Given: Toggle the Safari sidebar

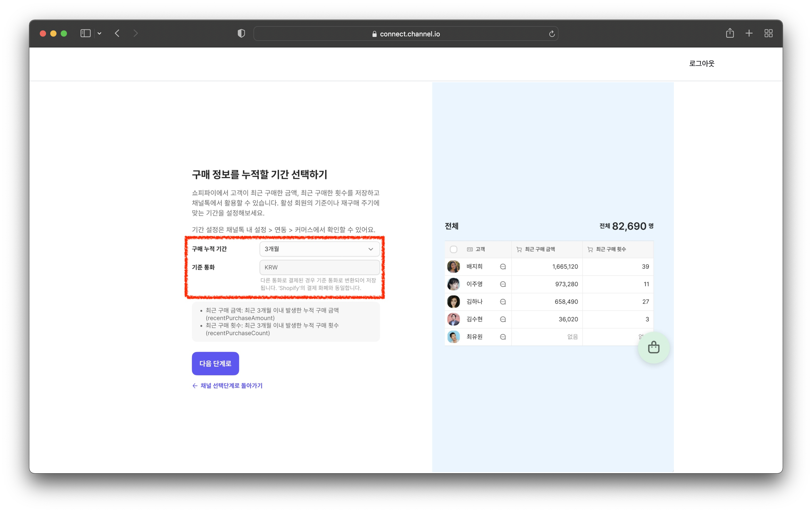Looking at the screenshot, I should click(85, 33).
